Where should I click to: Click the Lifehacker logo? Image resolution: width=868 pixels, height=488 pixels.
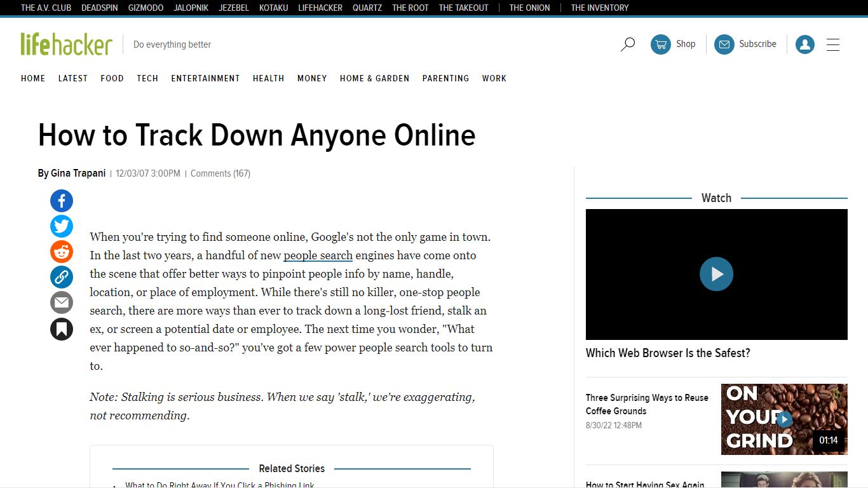click(x=67, y=44)
